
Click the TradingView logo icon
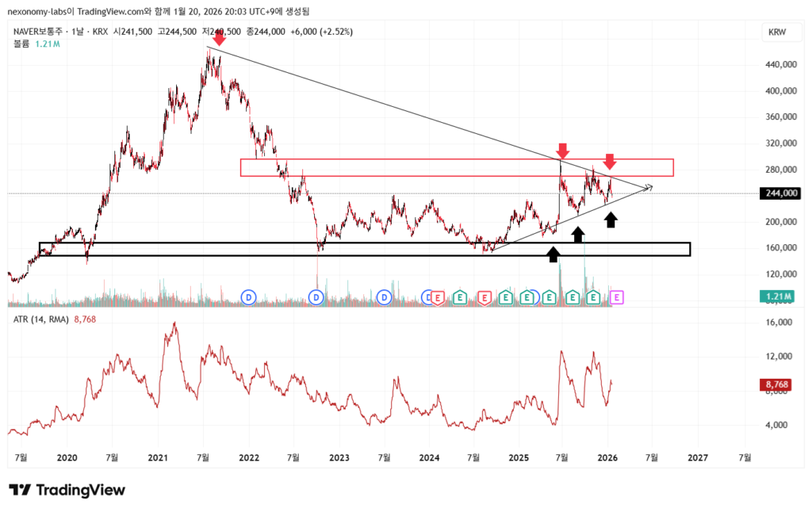(x=20, y=490)
